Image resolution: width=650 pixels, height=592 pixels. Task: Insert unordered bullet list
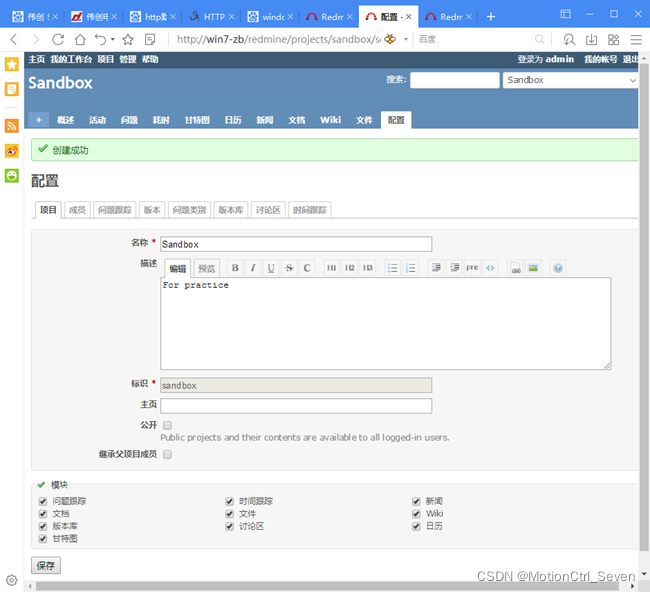pyautogui.click(x=392, y=268)
